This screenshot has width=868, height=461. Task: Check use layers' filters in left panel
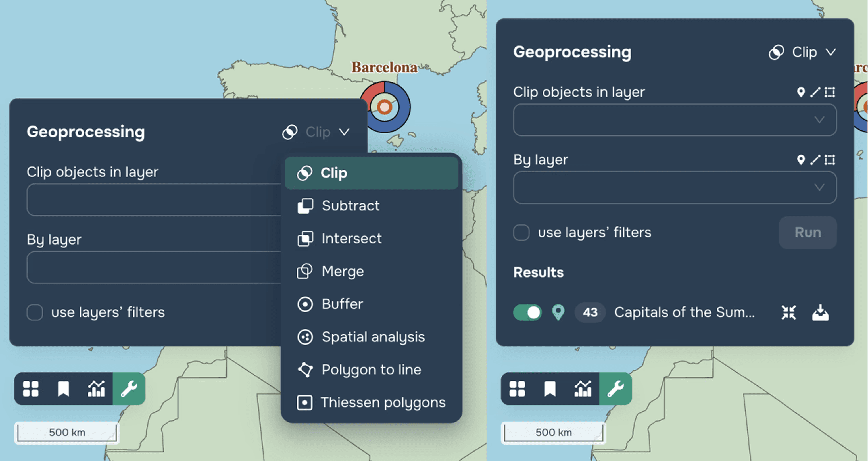click(x=35, y=312)
